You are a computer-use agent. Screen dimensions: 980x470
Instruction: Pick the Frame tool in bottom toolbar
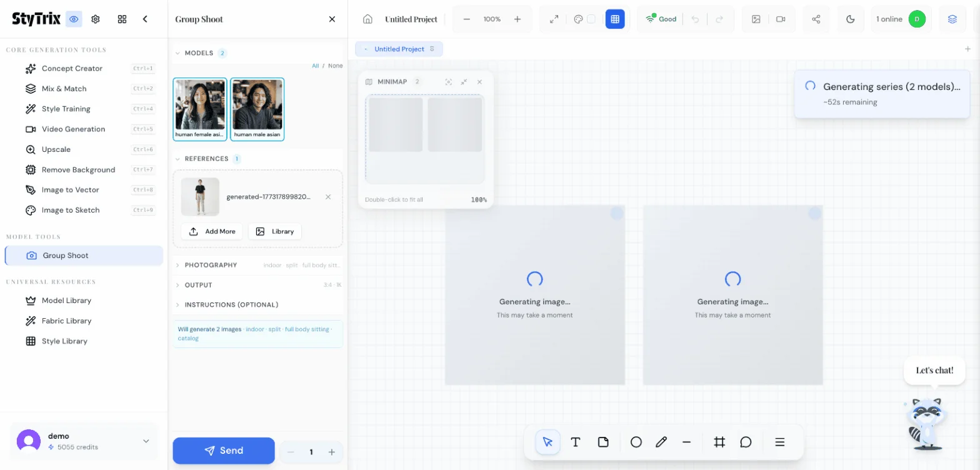click(x=719, y=442)
